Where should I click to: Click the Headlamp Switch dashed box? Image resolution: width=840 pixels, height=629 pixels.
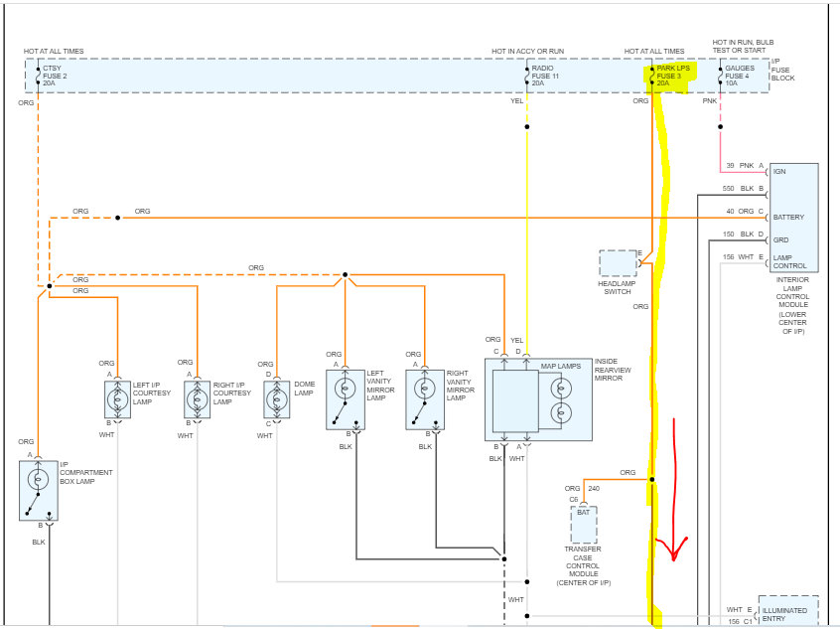coord(619,263)
